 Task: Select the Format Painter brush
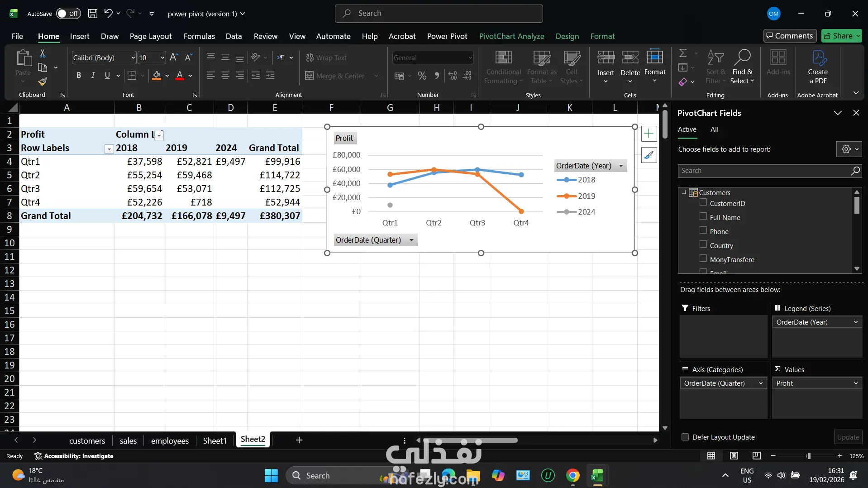click(43, 81)
